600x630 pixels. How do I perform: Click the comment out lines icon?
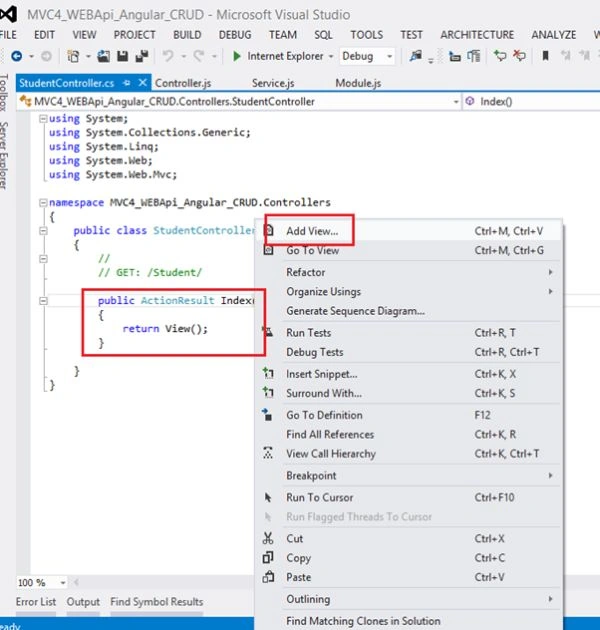[500, 56]
